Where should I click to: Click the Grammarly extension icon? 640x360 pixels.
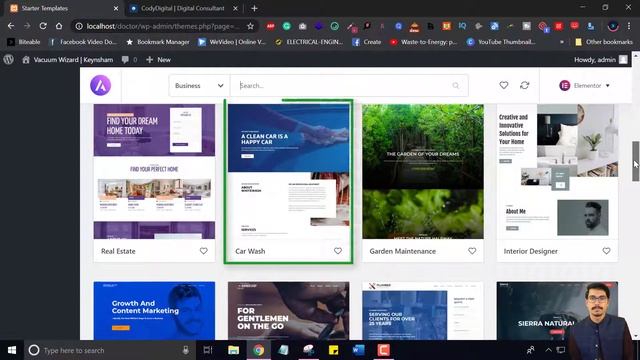[287, 26]
